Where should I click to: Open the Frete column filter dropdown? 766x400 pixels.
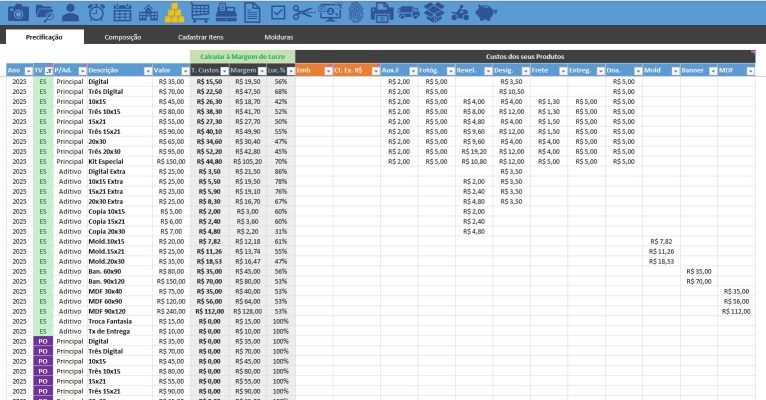[561, 71]
